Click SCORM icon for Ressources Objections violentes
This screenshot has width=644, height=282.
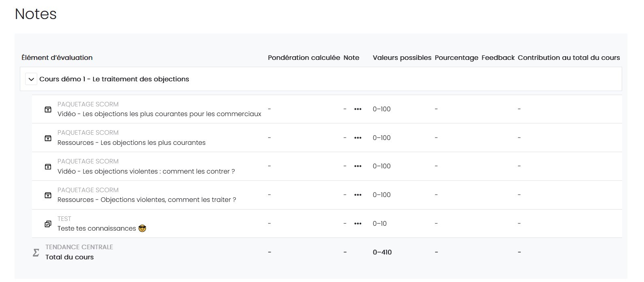pos(48,195)
